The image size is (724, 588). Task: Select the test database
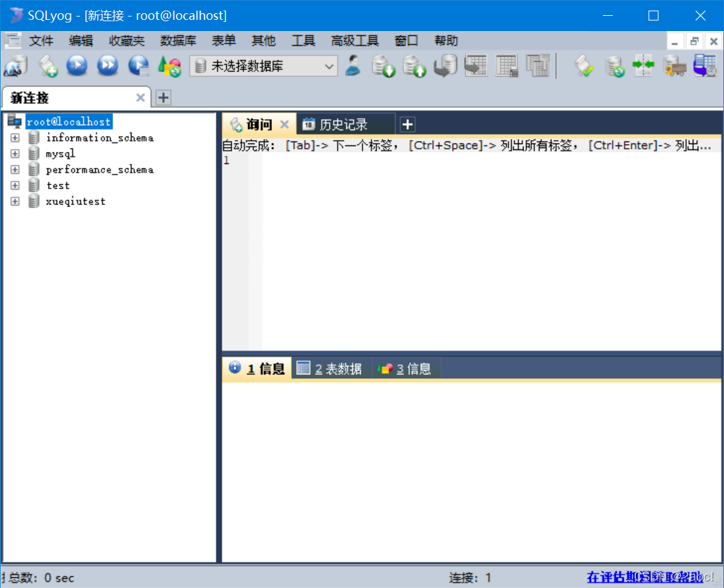coord(58,186)
